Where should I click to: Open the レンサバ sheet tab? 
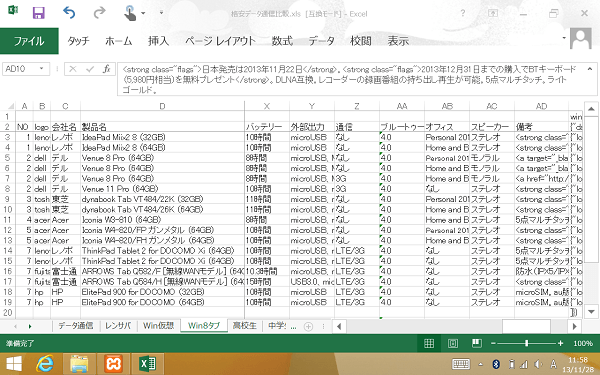(118, 326)
